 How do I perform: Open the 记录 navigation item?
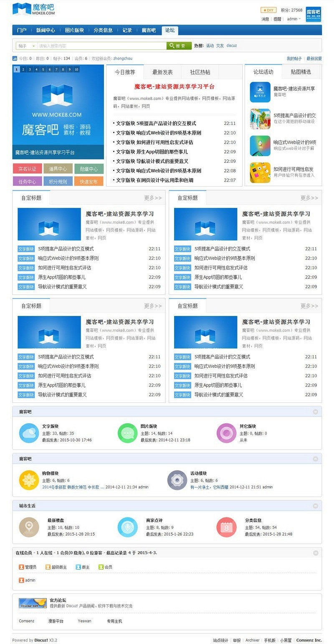click(127, 30)
